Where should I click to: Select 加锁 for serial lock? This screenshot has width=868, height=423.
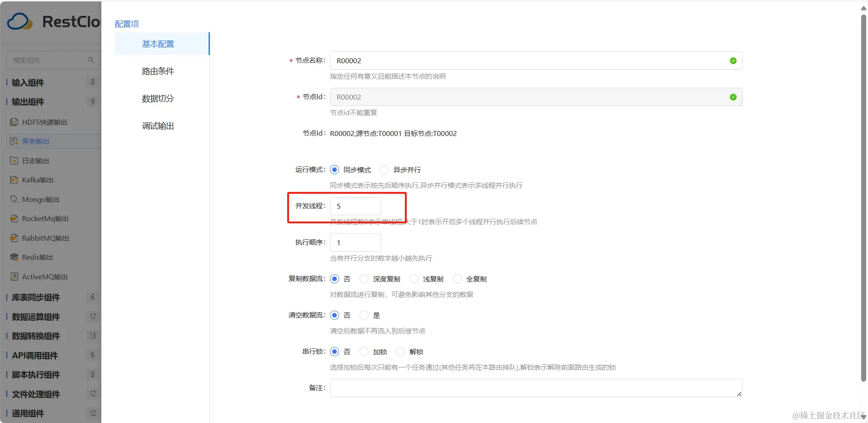364,352
